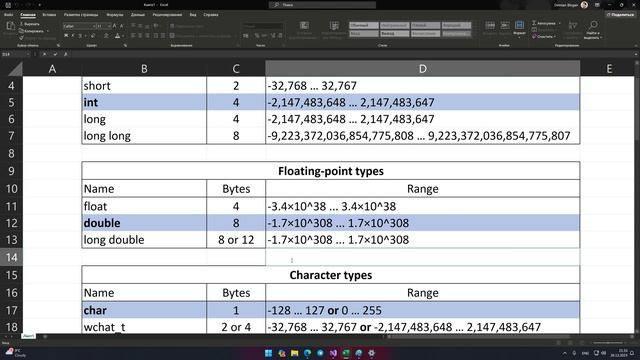Toggle italic formatting (К)
This screenshot has width=640, height=360.
click(x=73, y=36)
